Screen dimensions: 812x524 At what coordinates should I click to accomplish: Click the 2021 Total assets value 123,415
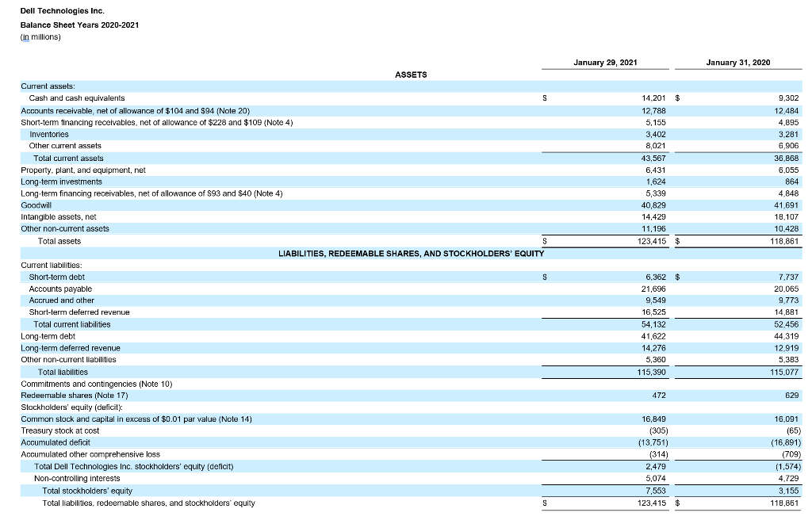coord(654,240)
